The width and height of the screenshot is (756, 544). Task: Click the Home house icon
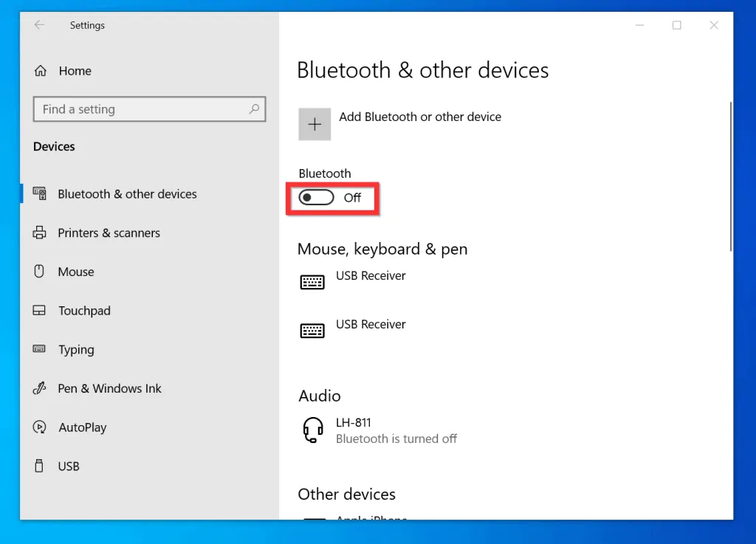[39, 70]
